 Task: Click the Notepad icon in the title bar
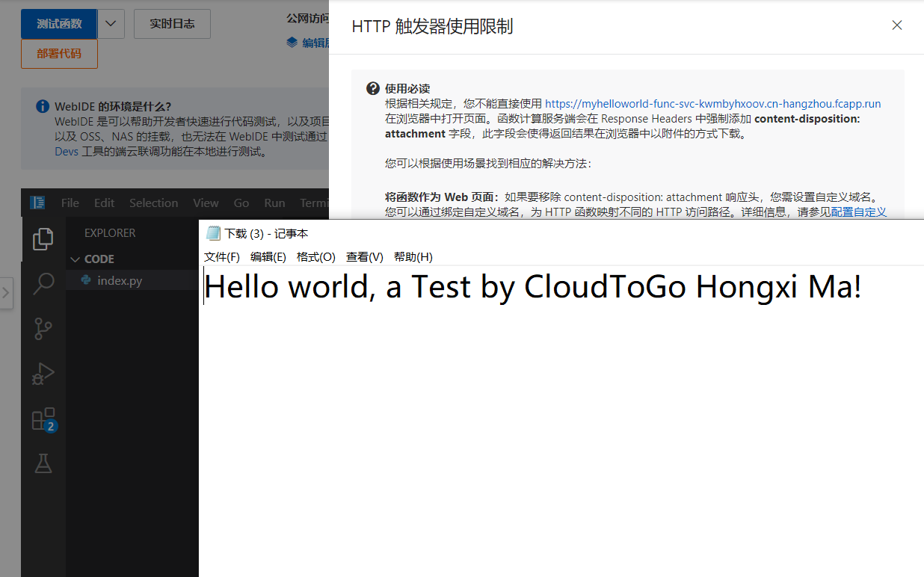(x=214, y=232)
